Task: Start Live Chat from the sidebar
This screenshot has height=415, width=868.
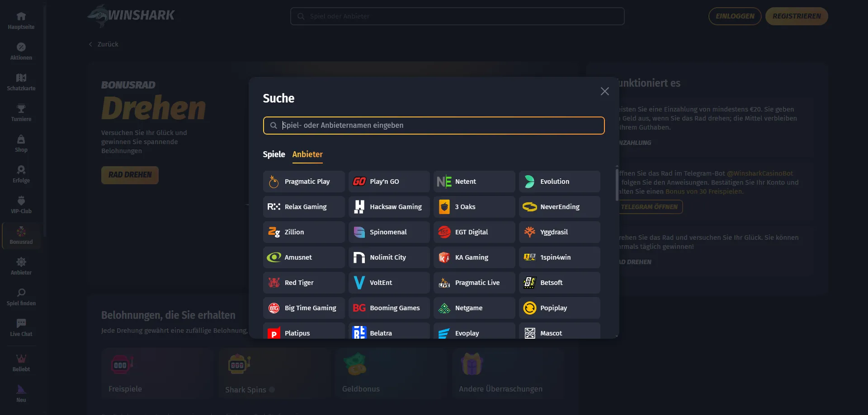Action: point(21,328)
